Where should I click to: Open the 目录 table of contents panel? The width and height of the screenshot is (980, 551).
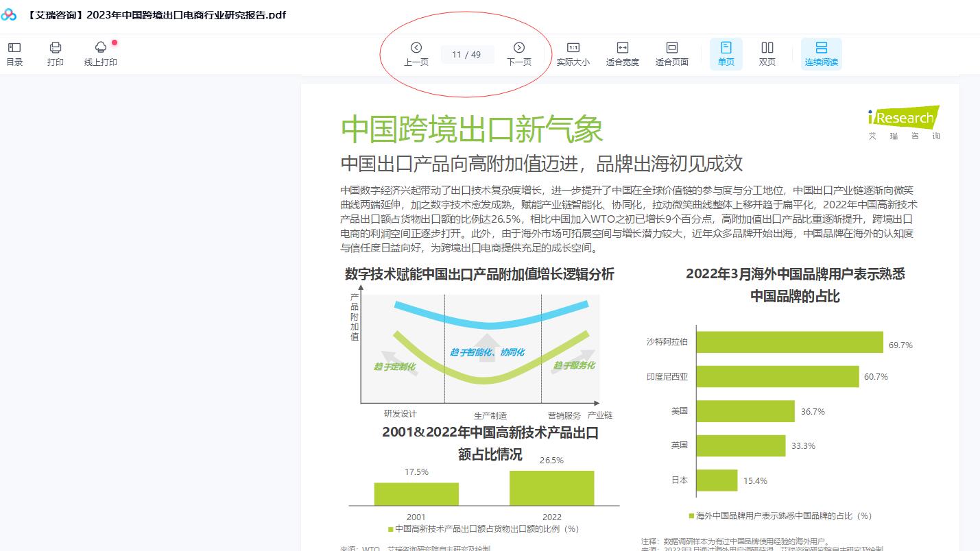(x=14, y=53)
